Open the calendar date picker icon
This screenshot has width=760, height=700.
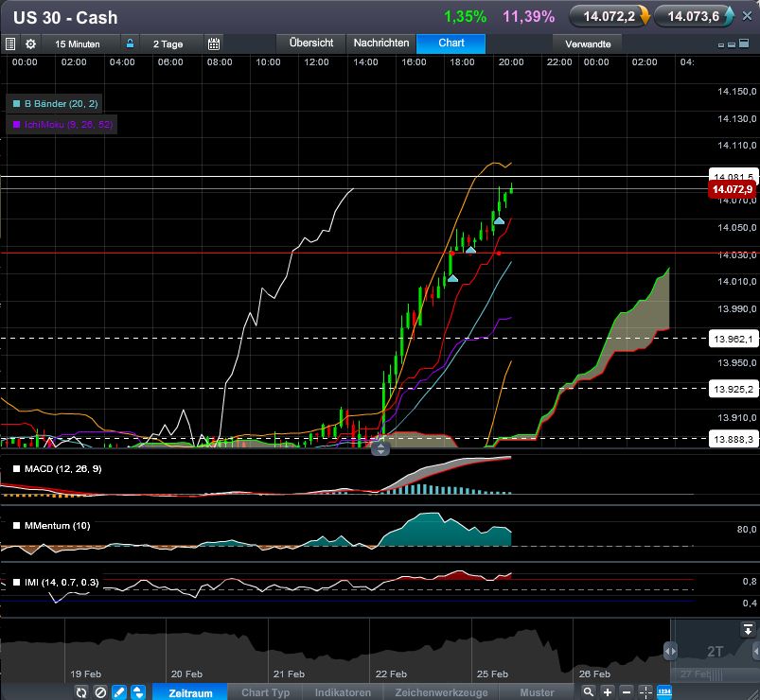click(214, 44)
